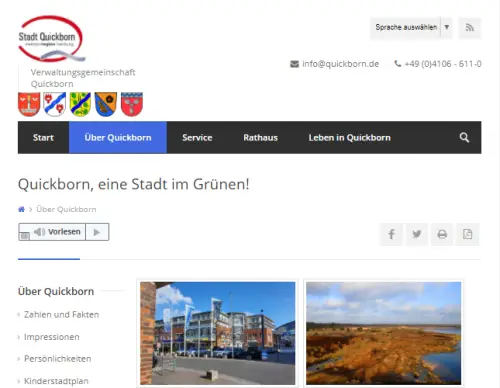Open Leben in Quickborn menu
The image size is (500, 388).
(x=349, y=138)
